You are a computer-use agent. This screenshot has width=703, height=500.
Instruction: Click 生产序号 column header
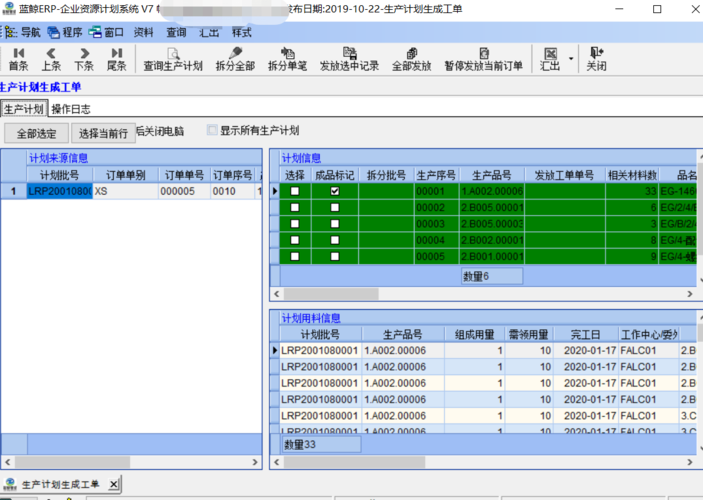436,175
